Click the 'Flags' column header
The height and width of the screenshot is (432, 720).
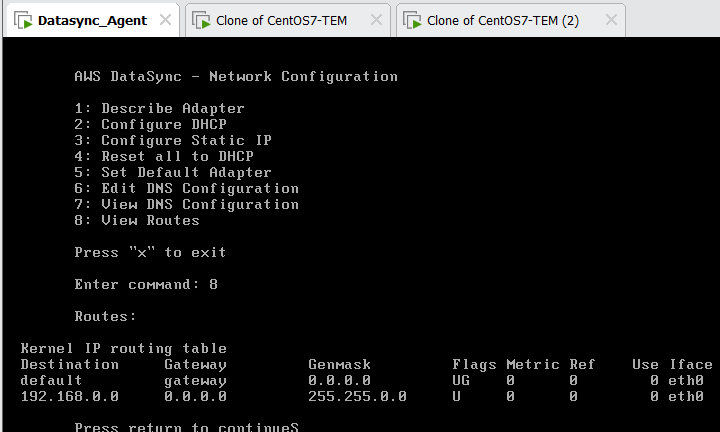click(x=474, y=365)
